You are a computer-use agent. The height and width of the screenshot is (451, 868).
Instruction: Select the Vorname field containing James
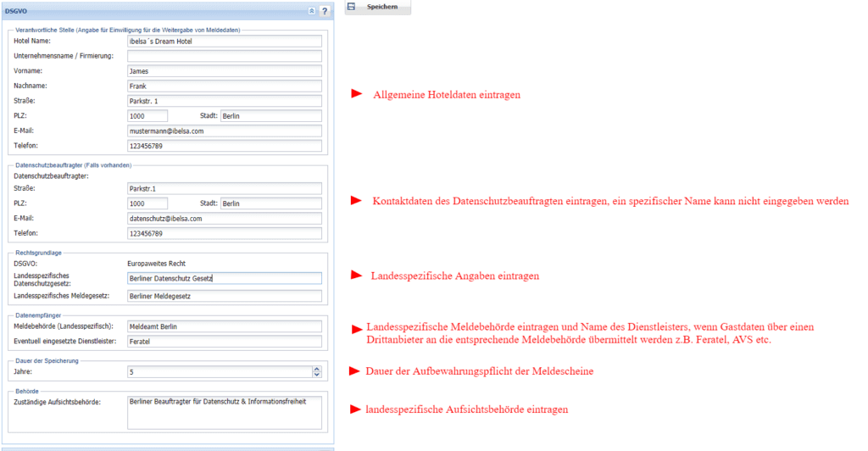click(224, 71)
